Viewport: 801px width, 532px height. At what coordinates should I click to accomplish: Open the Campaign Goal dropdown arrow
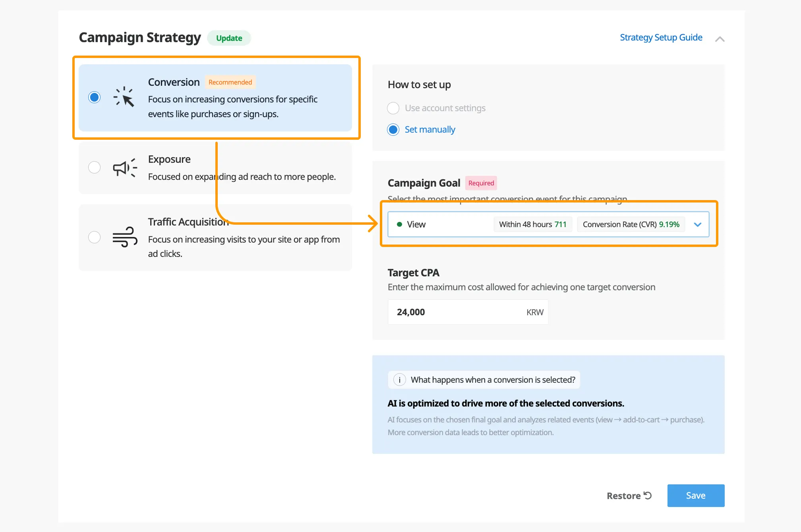(698, 225)
